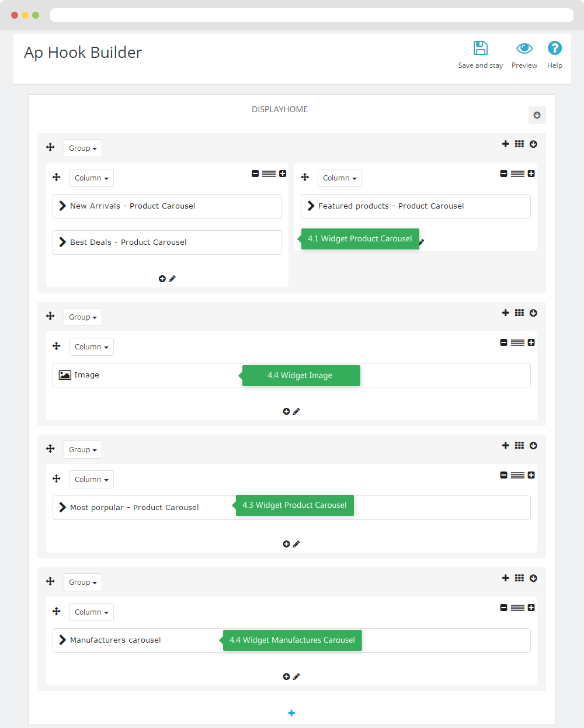
Task: Collapse DISPLAYHOME hook with down arrow button
Action: click(x=537, y=115)
